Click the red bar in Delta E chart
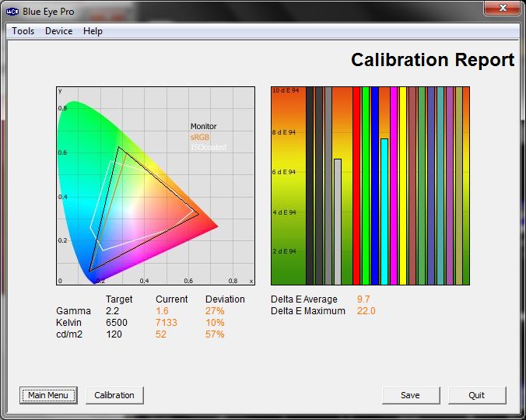 coord(356,185)
